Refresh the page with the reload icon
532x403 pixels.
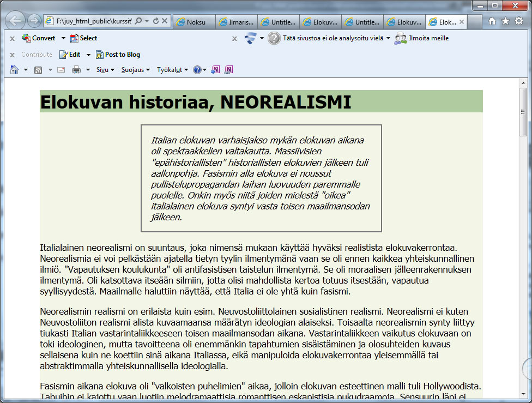tap(156, 21)
